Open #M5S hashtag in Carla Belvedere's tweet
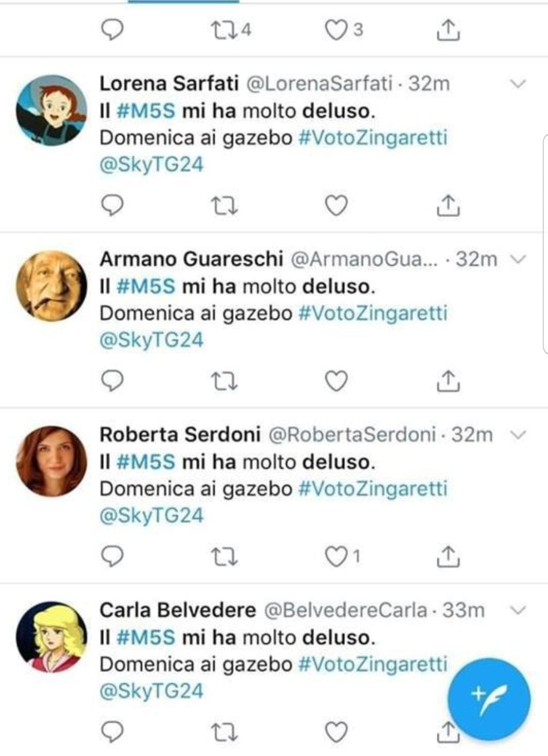The height and width of the screenshot is (756, 548). pos(146,638)
